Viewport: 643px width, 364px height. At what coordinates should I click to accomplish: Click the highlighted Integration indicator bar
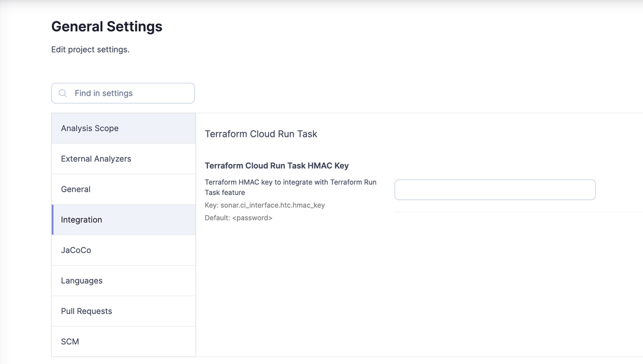tap(53, 219)
